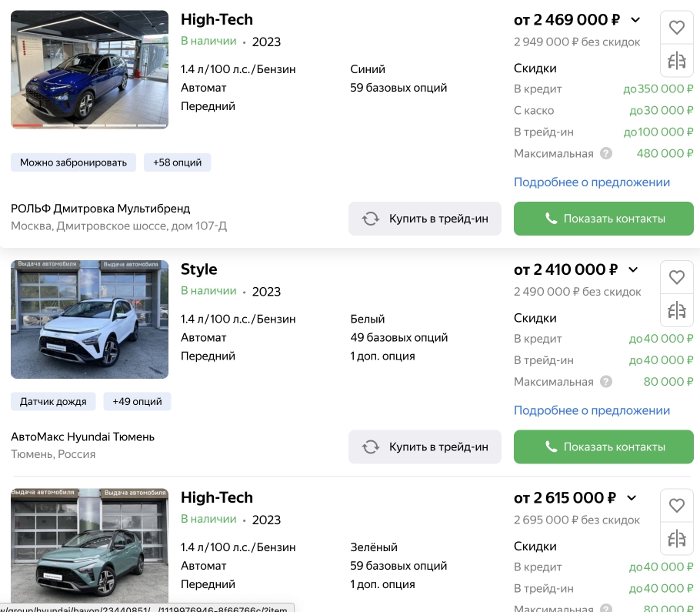Expand price dropdown for 2 615 000 ₽
The image size is (700, 612).
(x=632, y=498)
